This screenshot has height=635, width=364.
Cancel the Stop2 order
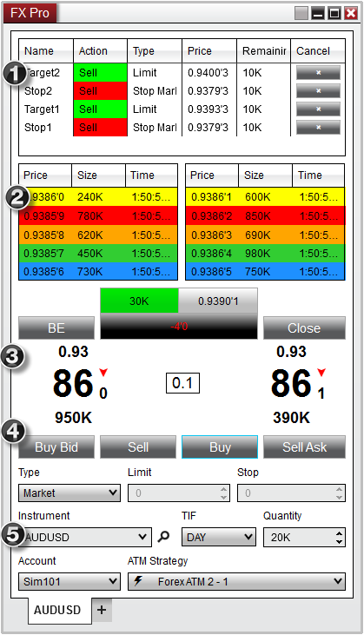point(318,91)
